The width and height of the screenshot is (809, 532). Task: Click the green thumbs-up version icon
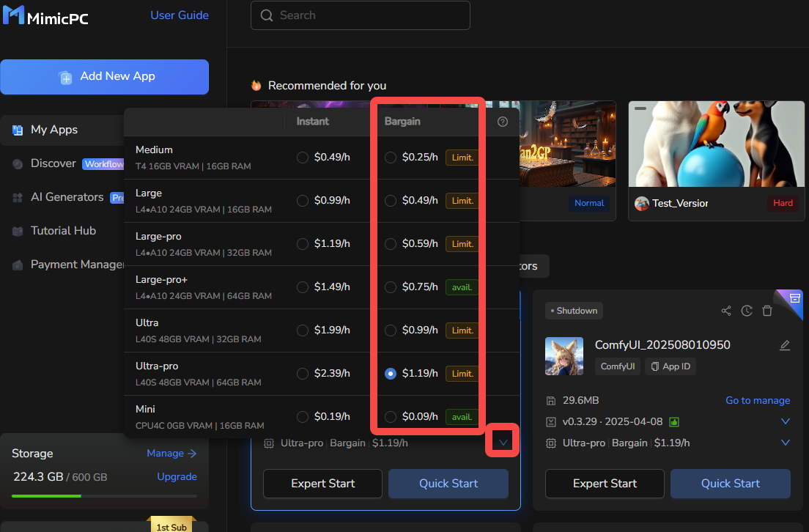(674, 422)
